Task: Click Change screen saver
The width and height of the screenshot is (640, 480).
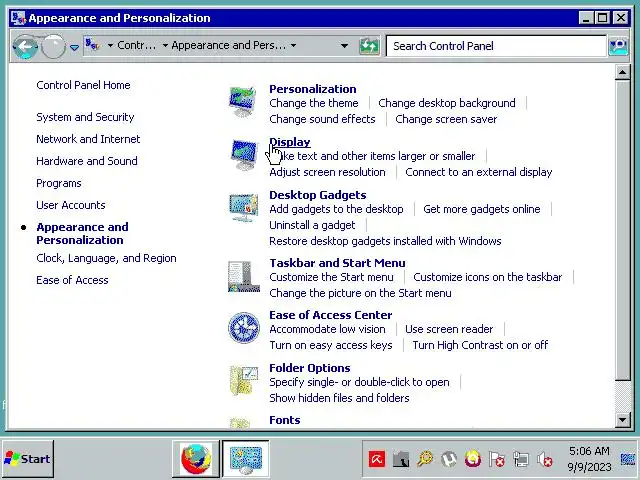Action: pos(446,119)
